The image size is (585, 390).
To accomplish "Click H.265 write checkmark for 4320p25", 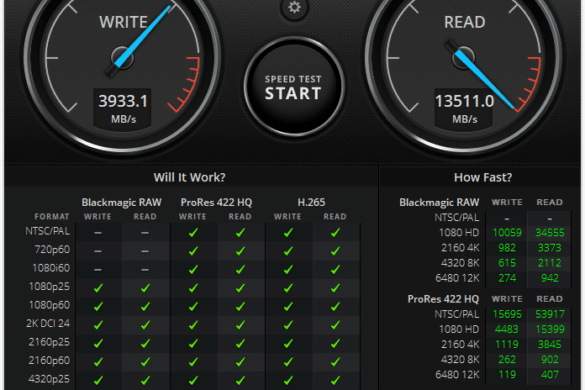I will [x=288, y=380].
